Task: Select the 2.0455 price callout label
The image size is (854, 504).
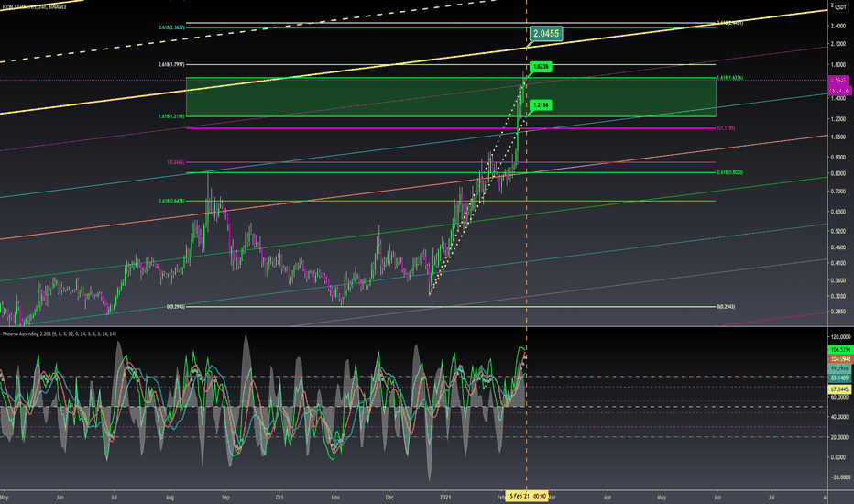Action: (x=546, y=34)
